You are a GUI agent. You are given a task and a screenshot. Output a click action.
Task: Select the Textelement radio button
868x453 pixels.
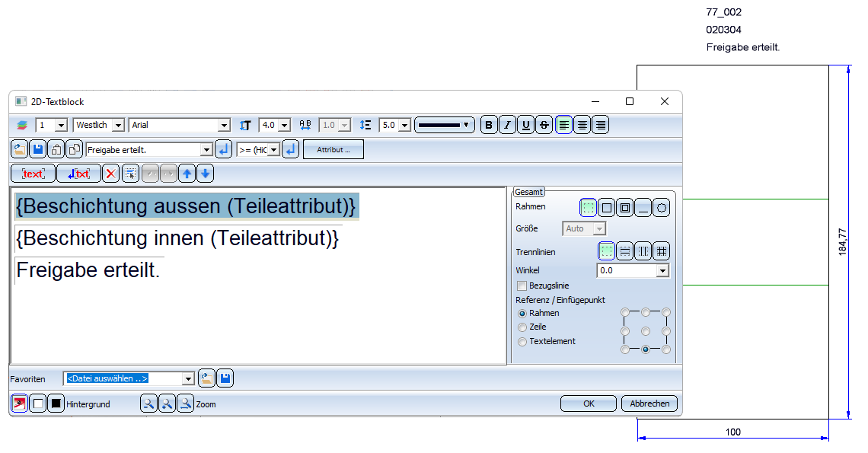click(522, 342)
